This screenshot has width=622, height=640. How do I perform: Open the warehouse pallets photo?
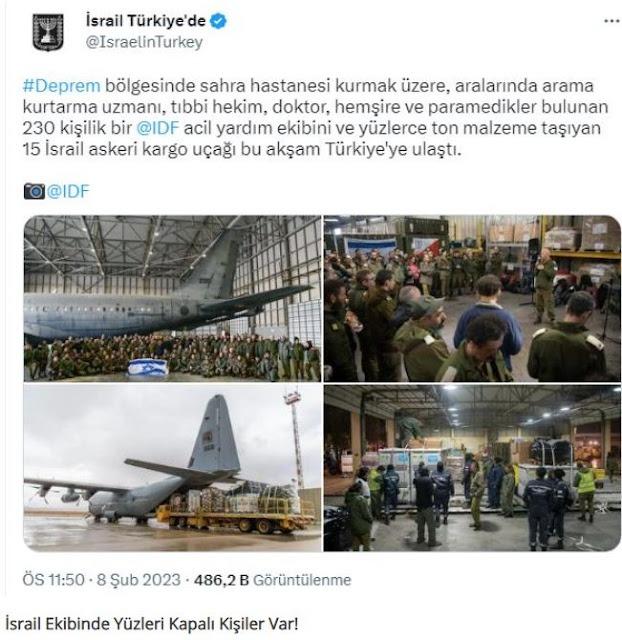point(472,468)
